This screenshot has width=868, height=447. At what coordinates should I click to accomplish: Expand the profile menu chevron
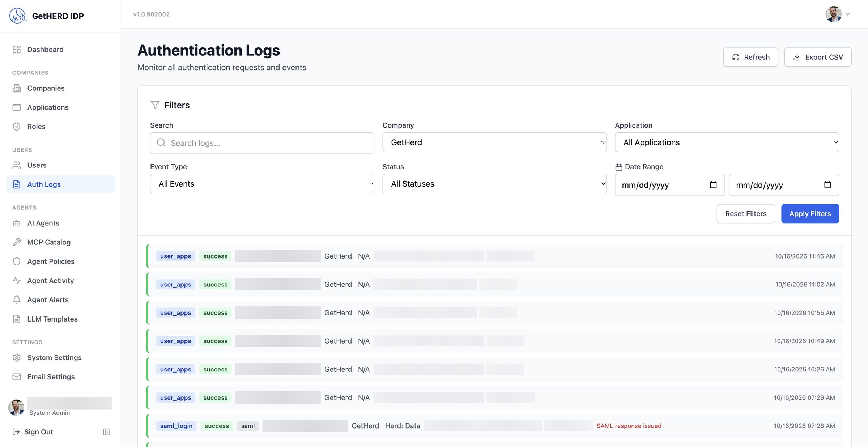848,14
